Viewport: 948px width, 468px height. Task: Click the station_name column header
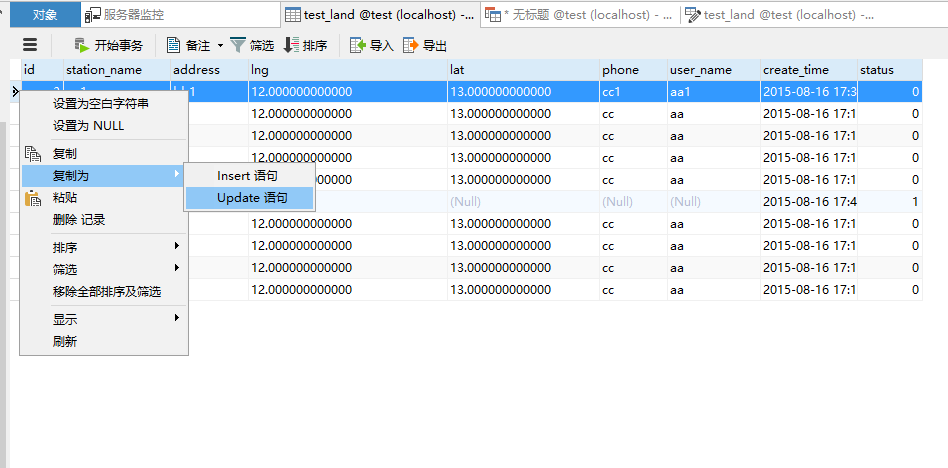(104, 70)
